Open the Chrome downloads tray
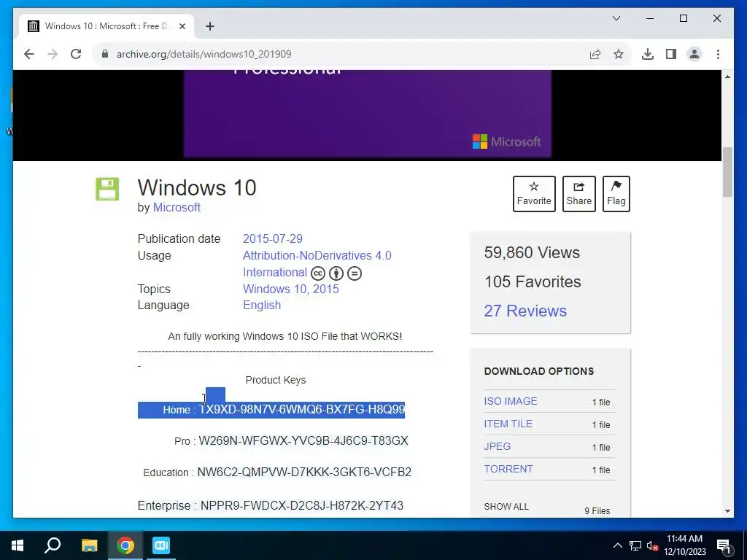Viewport: 747px width, 560px height. (648, 54)
